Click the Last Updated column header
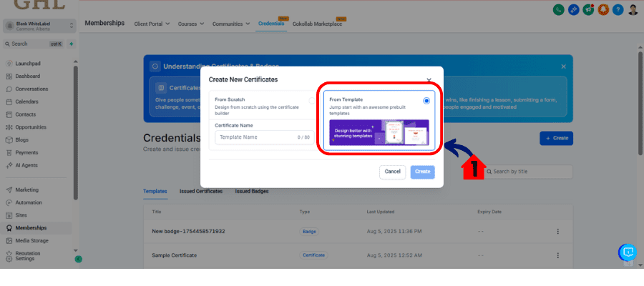The width and height of the screenshot is (644, 286). pos(381,212)
